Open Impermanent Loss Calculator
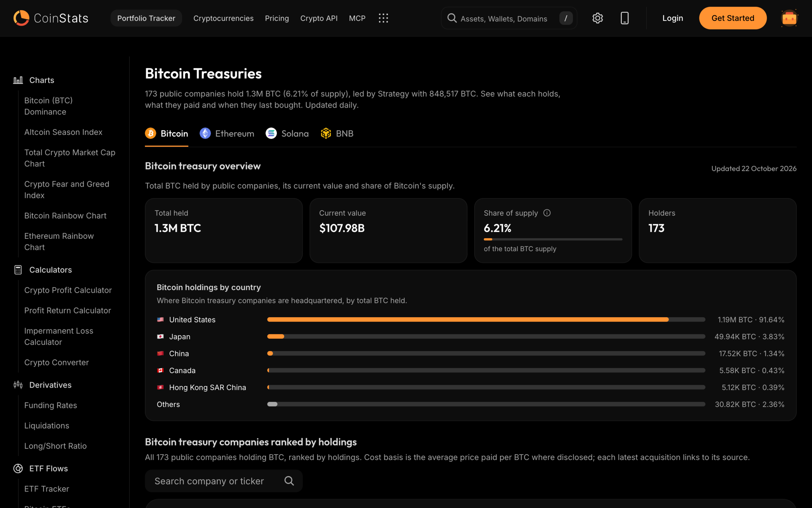The width and height of the screenshot is (812, 508). tap(59, 336)
